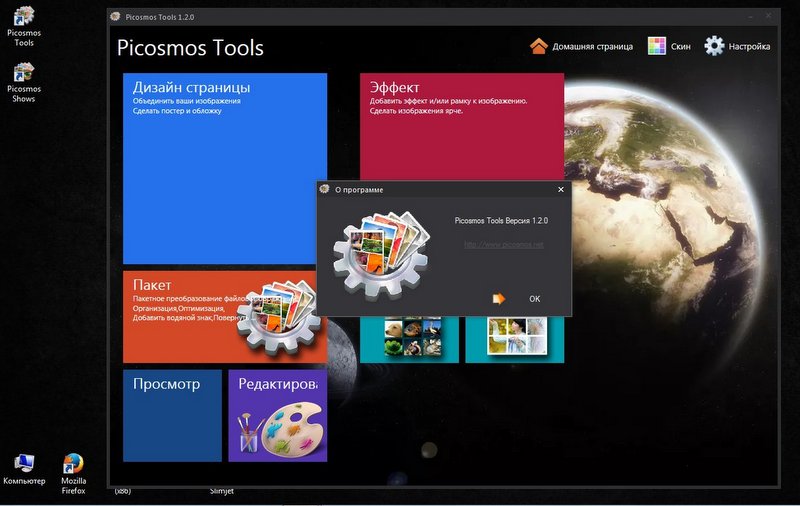Open Домашняя страница link text
This screenshot has width=800, height=506.
[x=592, y=46]
